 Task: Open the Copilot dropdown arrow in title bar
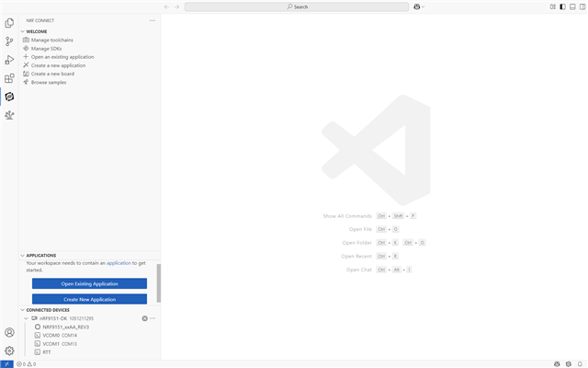click(x=423, y=6)
